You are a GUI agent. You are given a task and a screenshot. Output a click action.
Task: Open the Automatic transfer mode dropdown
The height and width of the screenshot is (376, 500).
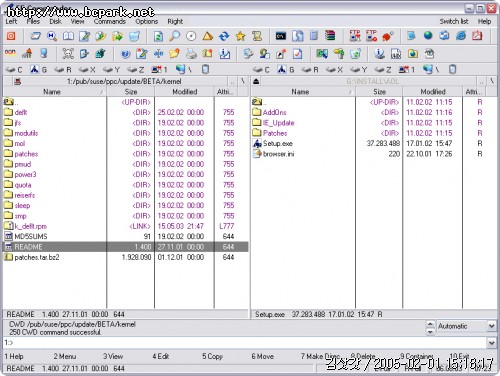pos(491,326)
